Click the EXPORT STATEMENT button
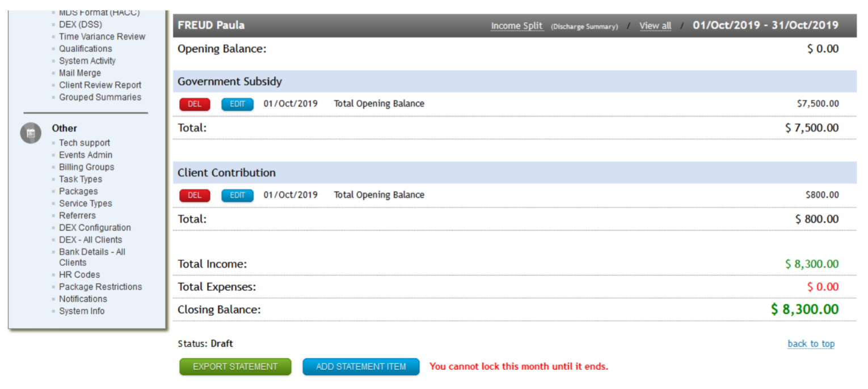868x389 pixels. click(235, 366)
